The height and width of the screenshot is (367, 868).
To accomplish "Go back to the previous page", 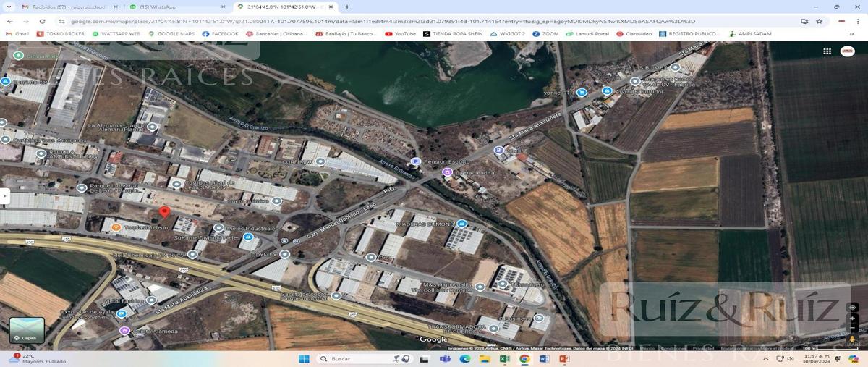I will pos(9,22).
